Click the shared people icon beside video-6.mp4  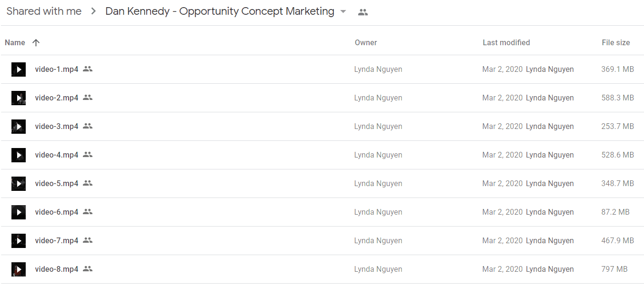coord(88,212)
